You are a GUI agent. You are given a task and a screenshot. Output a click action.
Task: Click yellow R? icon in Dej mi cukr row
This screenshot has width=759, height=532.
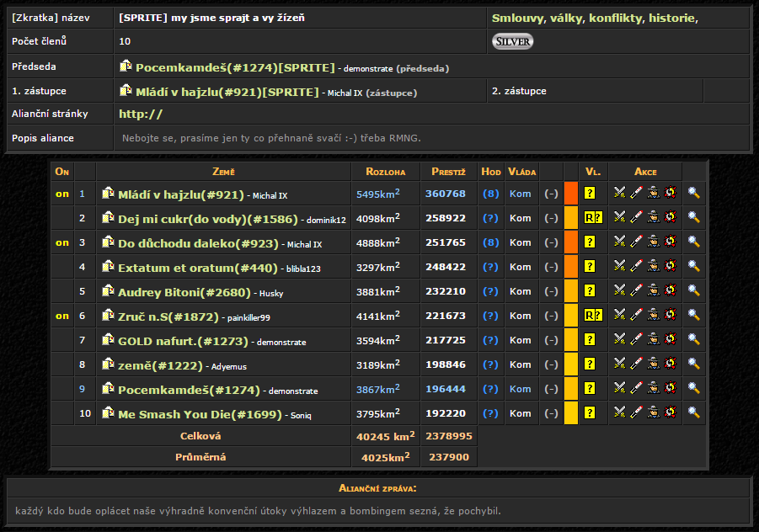tap(593, 217)
